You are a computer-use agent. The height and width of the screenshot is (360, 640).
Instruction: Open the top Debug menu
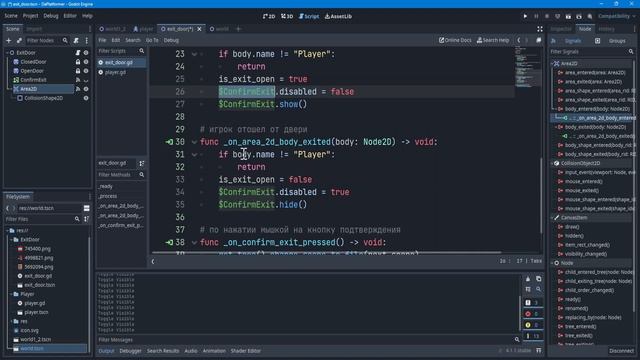[51, 16]
